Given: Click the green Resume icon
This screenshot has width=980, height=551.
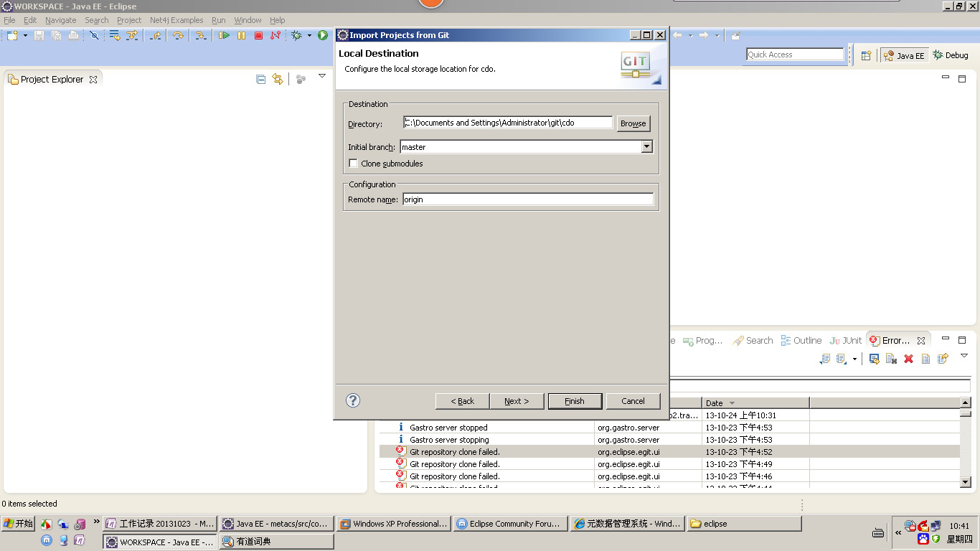Looking at the screenshot, I should 225,35.
